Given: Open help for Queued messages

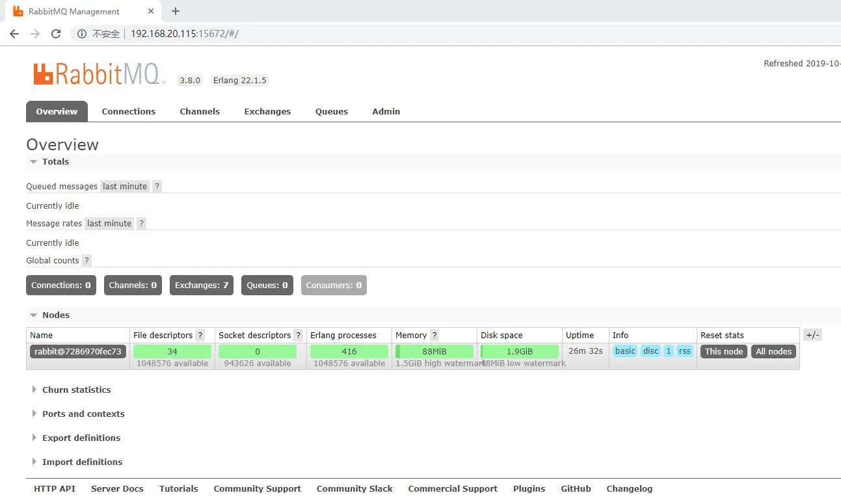Looking at the screenshot, I should tap(157, 187).
